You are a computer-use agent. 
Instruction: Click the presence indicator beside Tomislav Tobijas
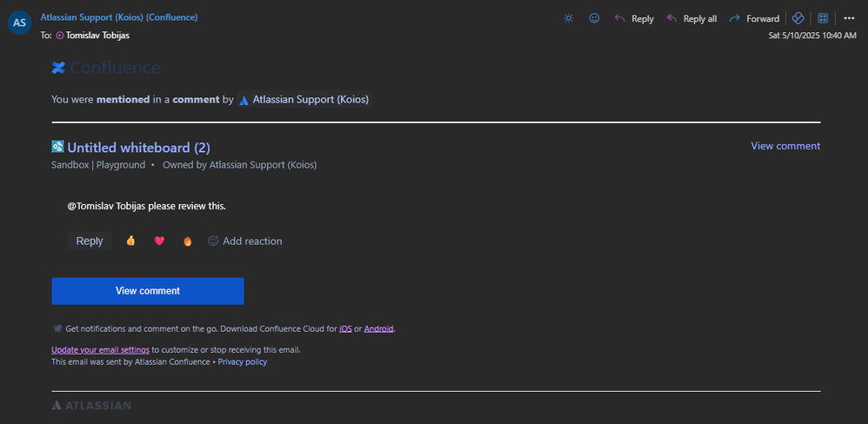(x=60, y=36)
